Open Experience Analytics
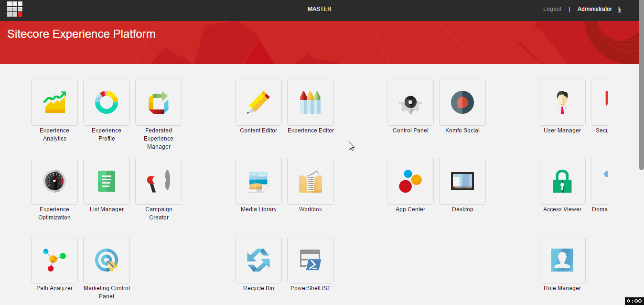The width and height of the screenshot is (644, 305). pyautogui.click(x=54, y=102)
